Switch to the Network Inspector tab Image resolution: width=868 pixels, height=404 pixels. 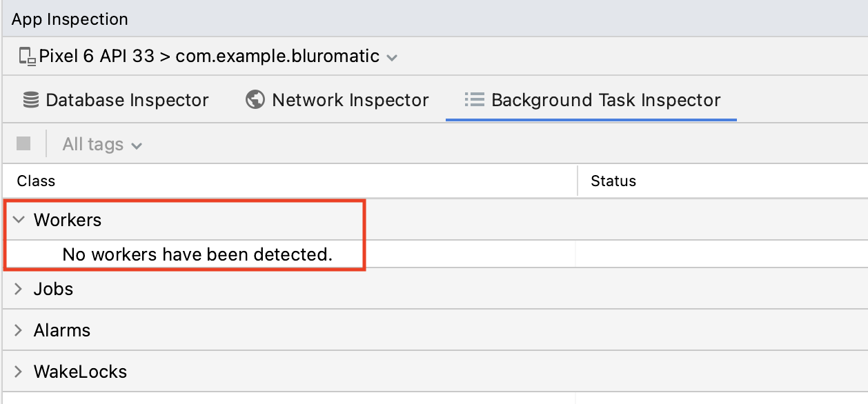click(351, 100)
